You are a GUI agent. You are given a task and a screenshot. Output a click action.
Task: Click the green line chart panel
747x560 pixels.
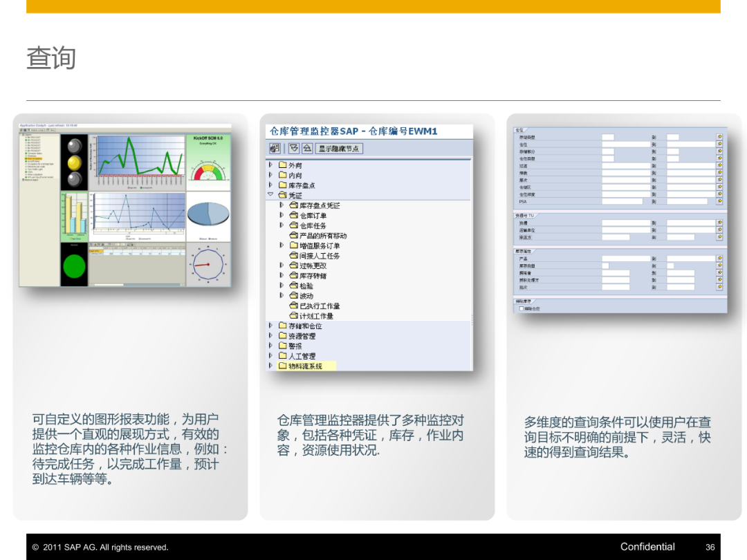click(137, 162)
